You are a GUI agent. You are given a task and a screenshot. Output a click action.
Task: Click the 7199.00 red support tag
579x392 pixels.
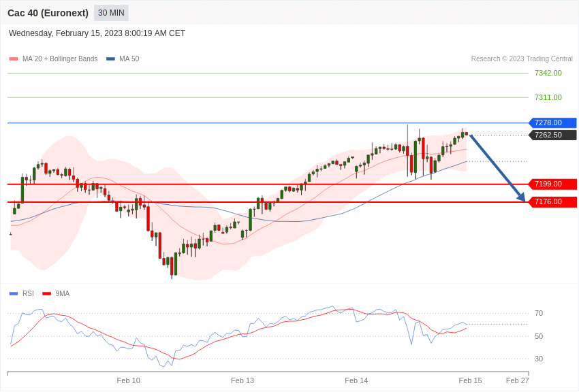click(x=552, y=184)
